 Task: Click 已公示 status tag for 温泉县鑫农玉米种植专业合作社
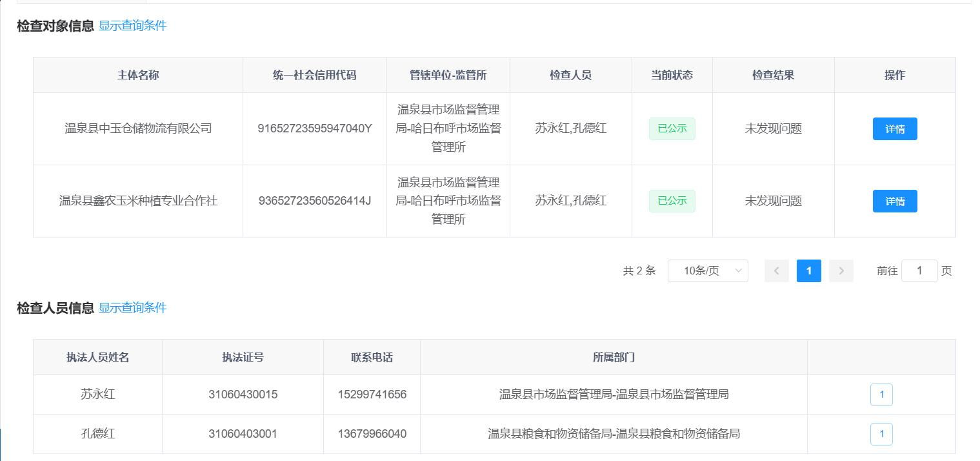pos(672,201)
